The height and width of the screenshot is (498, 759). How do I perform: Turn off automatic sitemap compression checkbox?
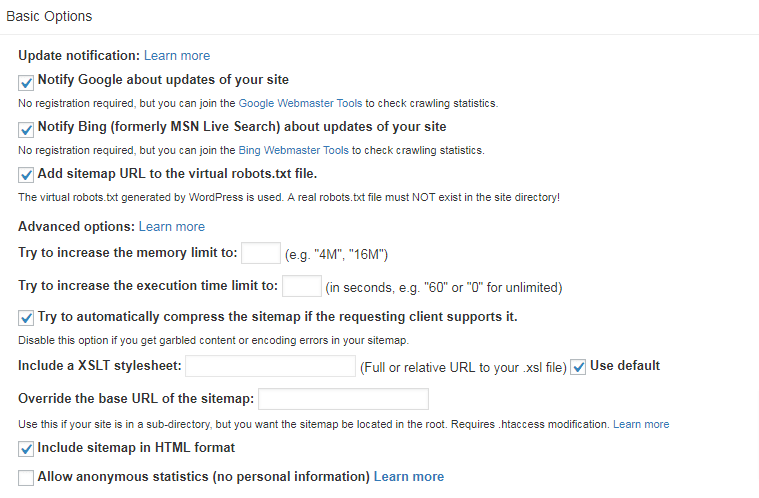click(x=26, y=319)
